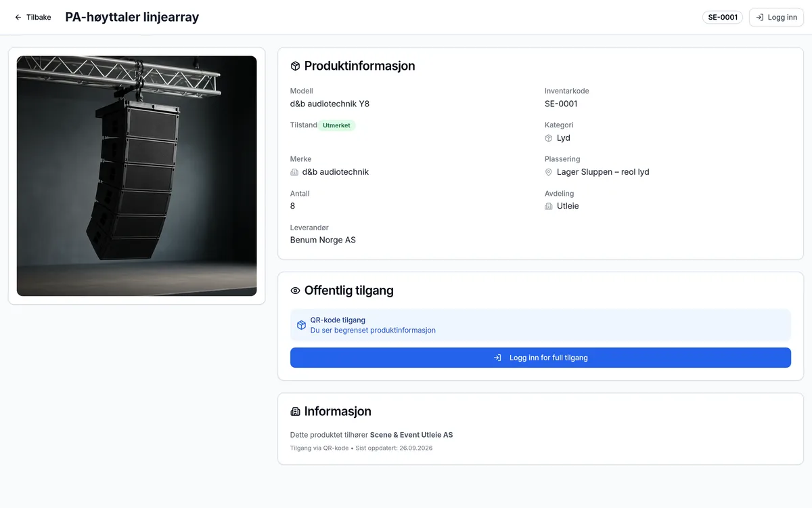The height and width of the screenshot is (508, 812).
Task: Click the owner name Scene & Event Utleie AS
Action: coord(411,435)
